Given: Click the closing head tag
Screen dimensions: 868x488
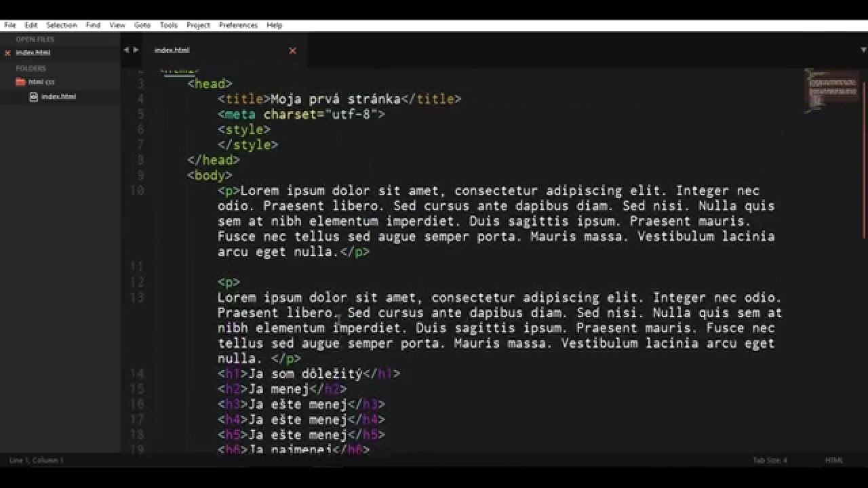Looking at the screenshot, I should pos(214,160).
